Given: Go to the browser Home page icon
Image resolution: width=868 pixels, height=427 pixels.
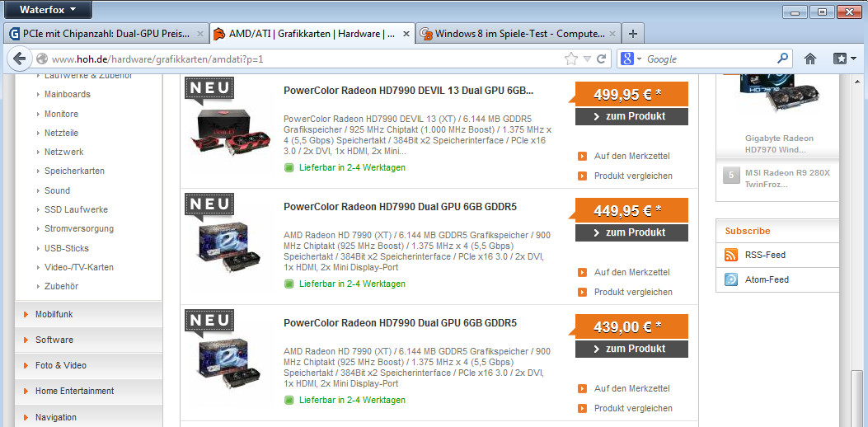Looking at the screenshot, I should tap(810, 59).
